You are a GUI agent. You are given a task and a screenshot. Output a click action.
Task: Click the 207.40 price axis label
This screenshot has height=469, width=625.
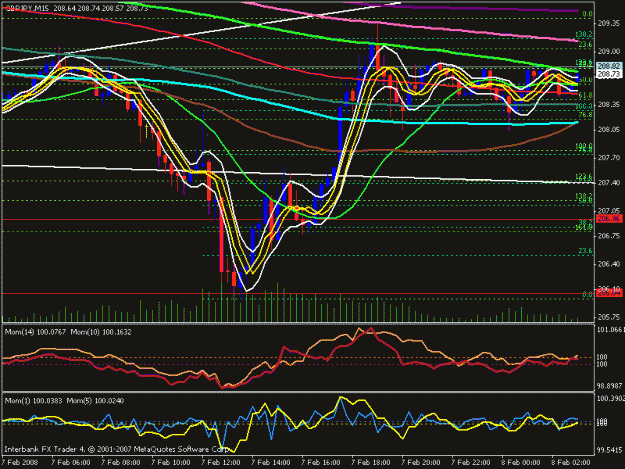tap(609, 182)
